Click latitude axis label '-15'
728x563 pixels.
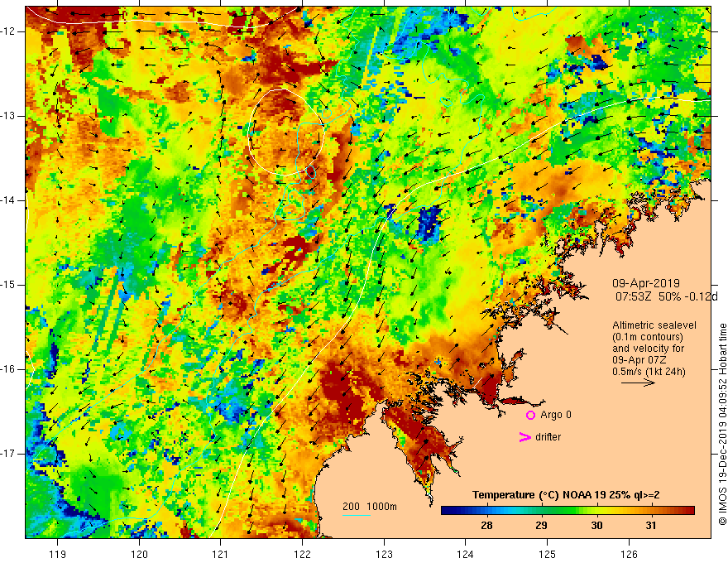8,285
